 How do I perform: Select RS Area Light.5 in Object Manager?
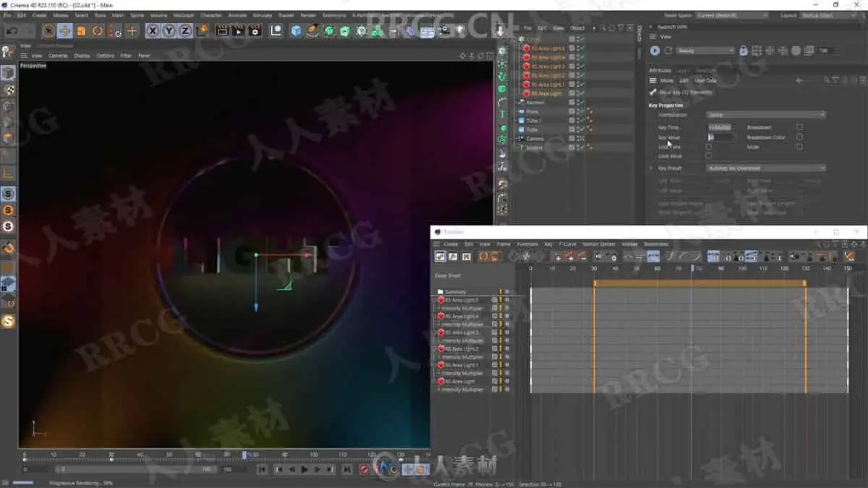[x=548, y=48]
